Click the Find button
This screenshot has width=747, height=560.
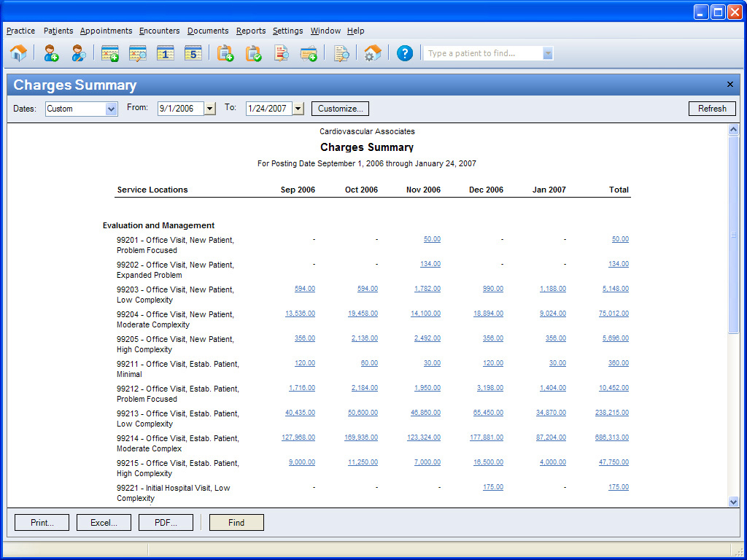pos(236,522)
